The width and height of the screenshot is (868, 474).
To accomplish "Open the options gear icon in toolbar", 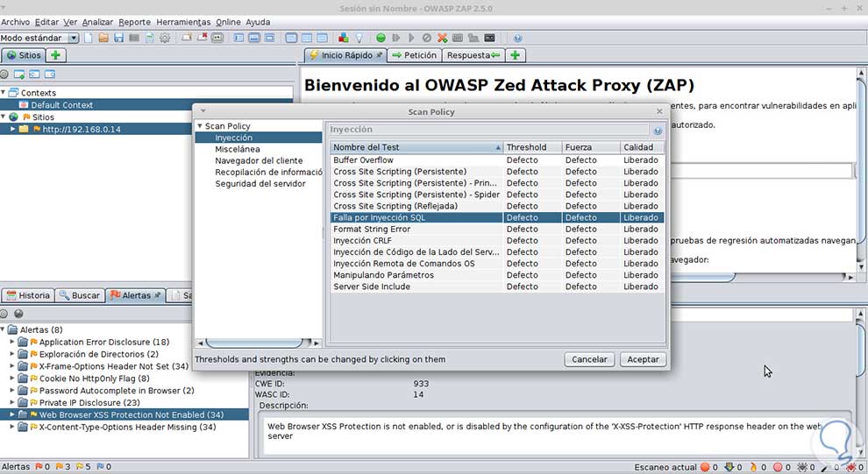I will [165, 38].
